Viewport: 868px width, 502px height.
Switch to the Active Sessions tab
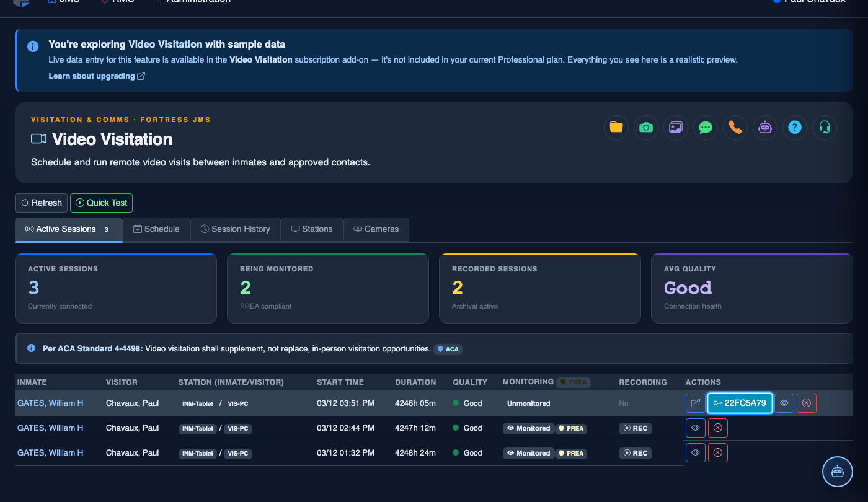pos(69,229)
